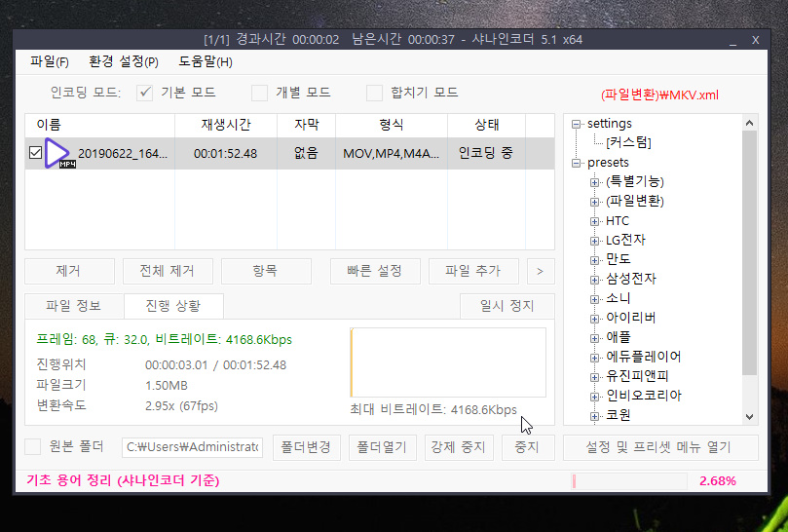Open the 환경 설정(P) menu

click(x=124, y=61)
